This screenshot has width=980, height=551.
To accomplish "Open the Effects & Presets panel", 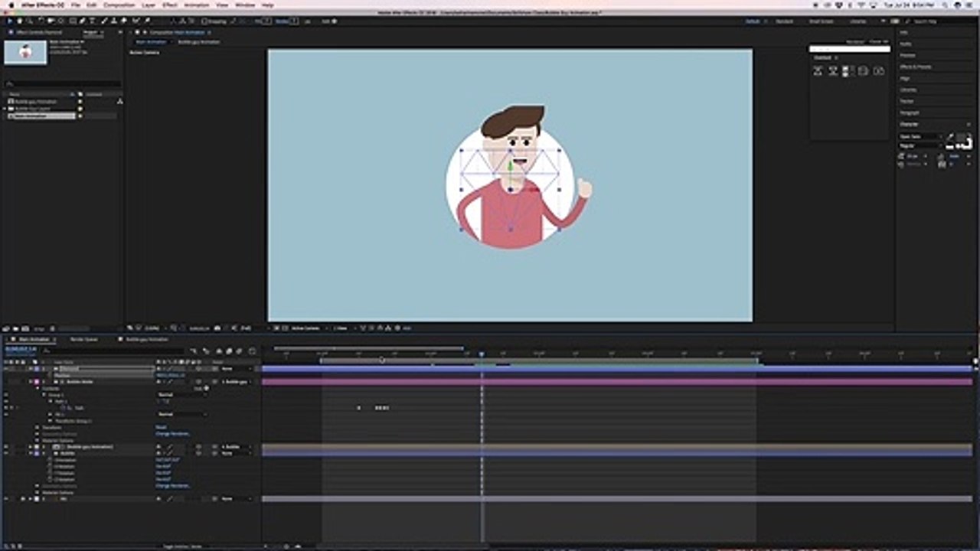I will tap(916, 67).
